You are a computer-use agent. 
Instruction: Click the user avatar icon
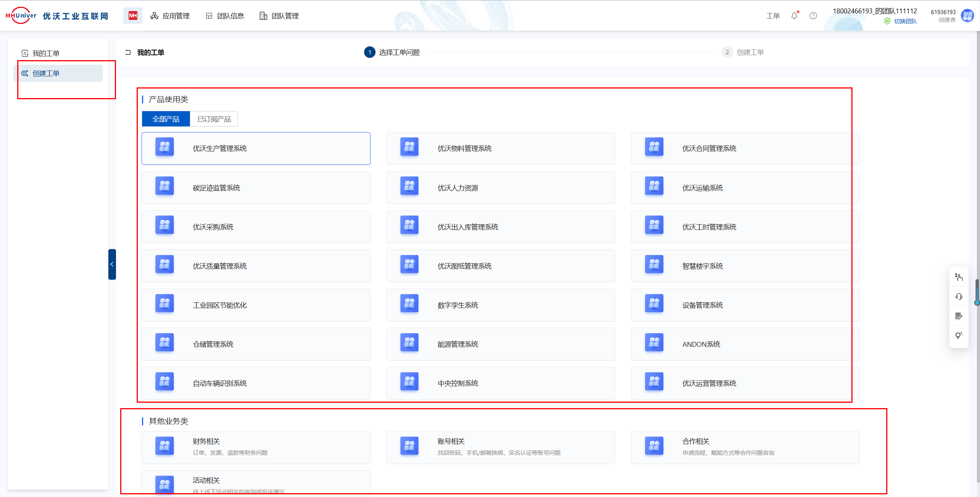pos(967,16)
